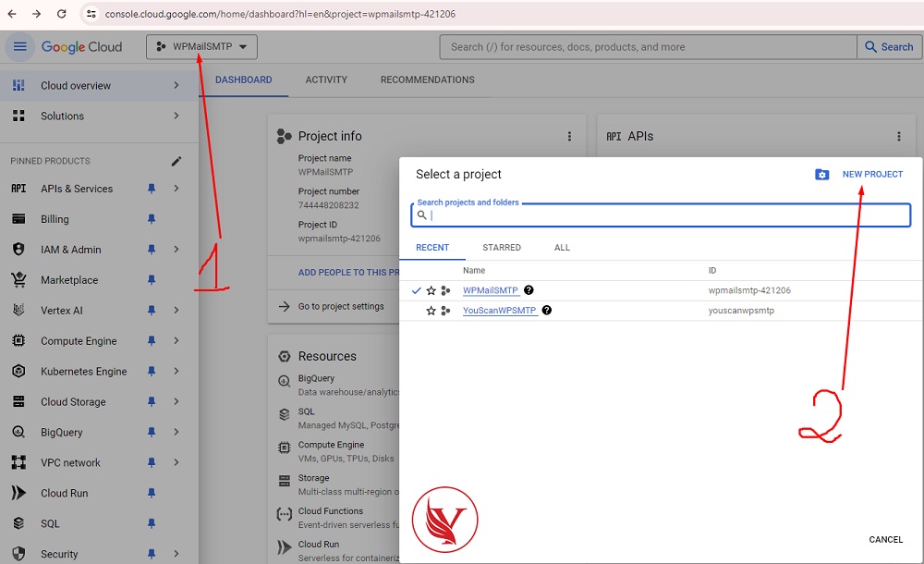Open APIs card three-dot menu

point(899,136)
